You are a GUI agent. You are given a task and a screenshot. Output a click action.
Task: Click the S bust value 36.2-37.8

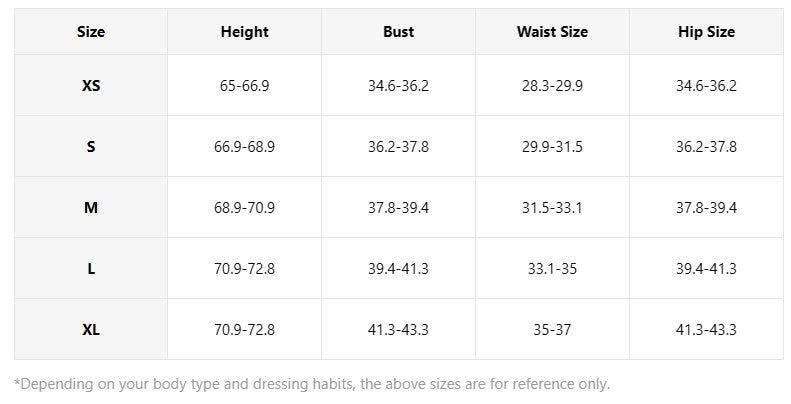point(399,146)
